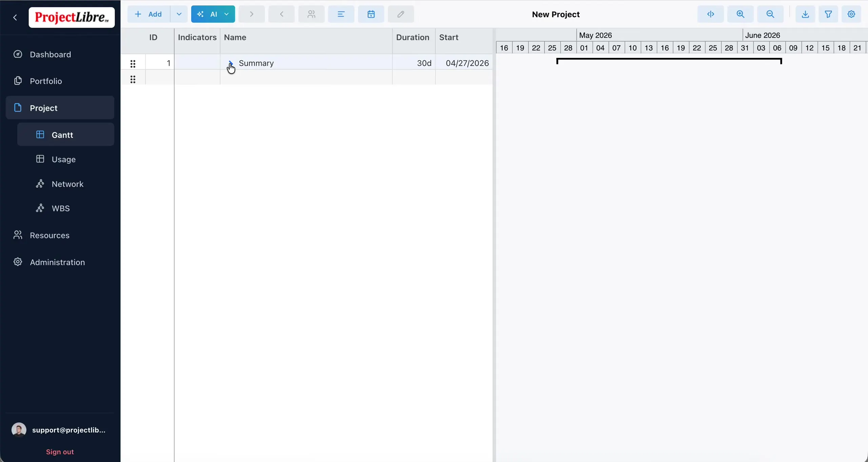Click the drag handle of row 1
Screen dimensions: 868x462
[x=133, y=63]
